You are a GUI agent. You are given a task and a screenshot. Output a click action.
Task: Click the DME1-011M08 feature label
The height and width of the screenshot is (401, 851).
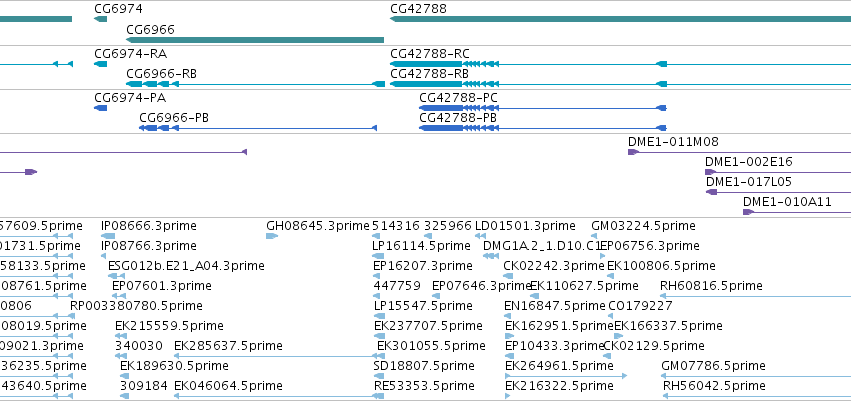(x=673, y=142)
